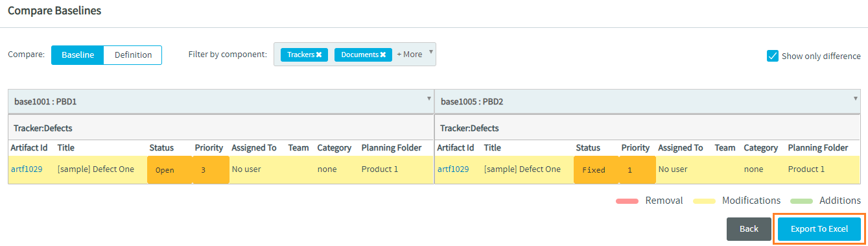Click Artifact Id column header in PBD1
The height and width of the screenshot is (246, 868).
pyautogui.click(x=29, y=148)
